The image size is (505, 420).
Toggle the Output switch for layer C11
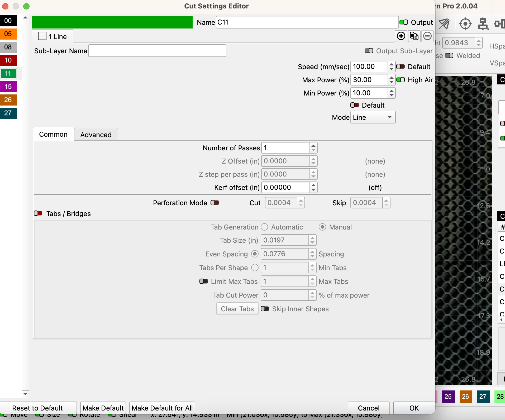click(404, 22)
